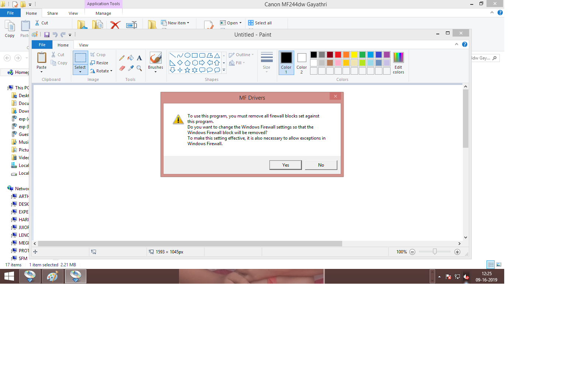Select the Right arrow shape

point(202,63)
